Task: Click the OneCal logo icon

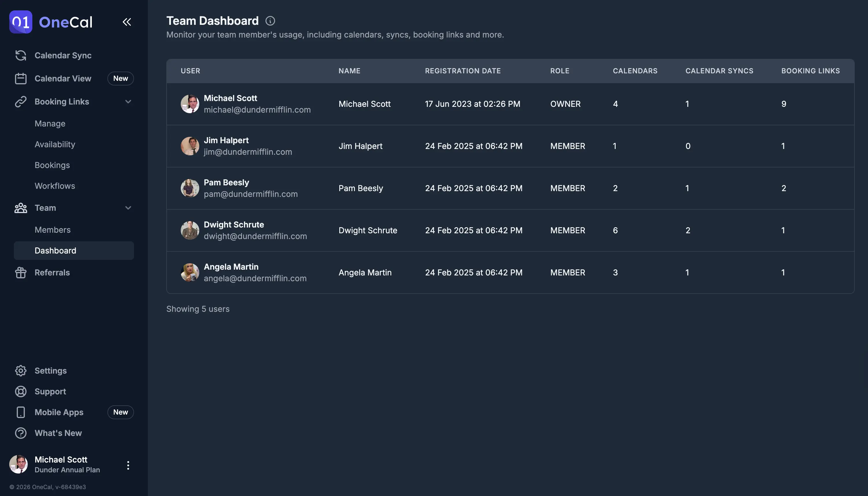Action: [21, 22]
